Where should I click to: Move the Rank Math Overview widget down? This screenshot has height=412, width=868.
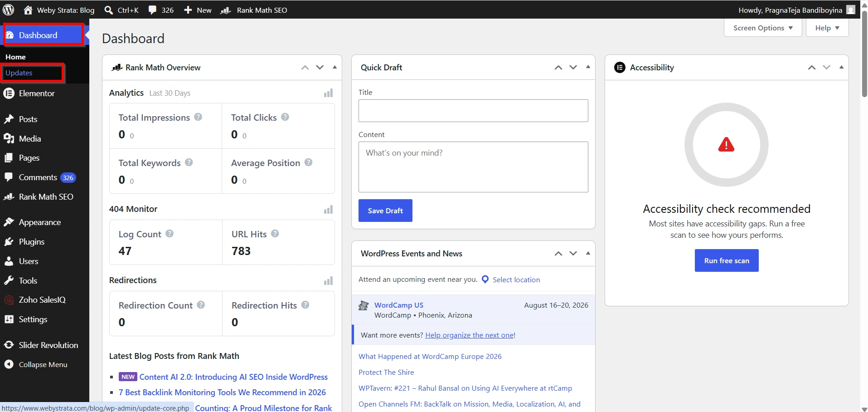pyautogui.click(x=320, y=68)
